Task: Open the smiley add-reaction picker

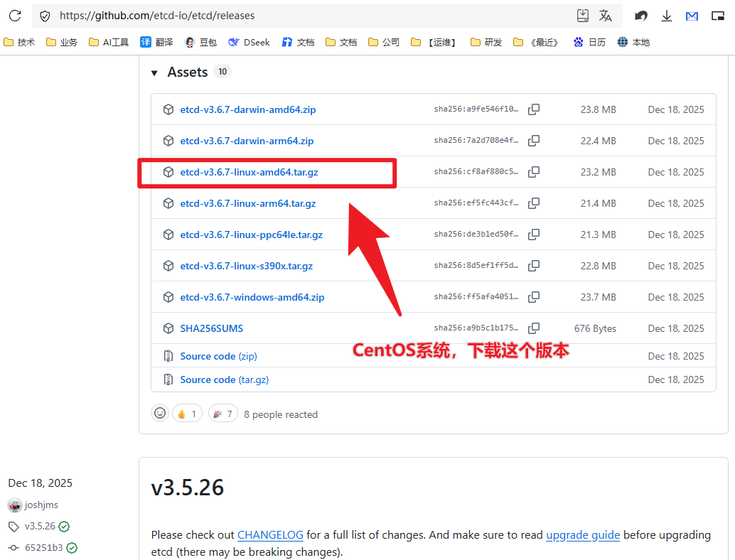Action: pyautogui.click(x=160, y=414)
